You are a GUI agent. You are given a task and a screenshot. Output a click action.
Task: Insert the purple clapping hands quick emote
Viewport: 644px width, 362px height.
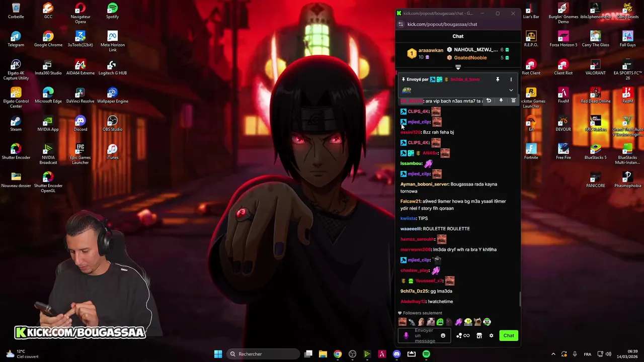[x=459, y=322]
